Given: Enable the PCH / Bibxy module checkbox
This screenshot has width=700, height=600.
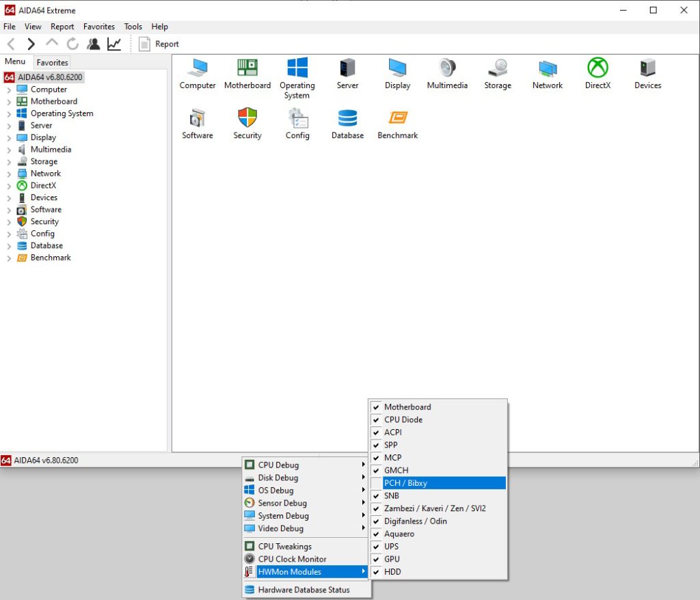Looking at the screenshot, I should click(376, 483).
